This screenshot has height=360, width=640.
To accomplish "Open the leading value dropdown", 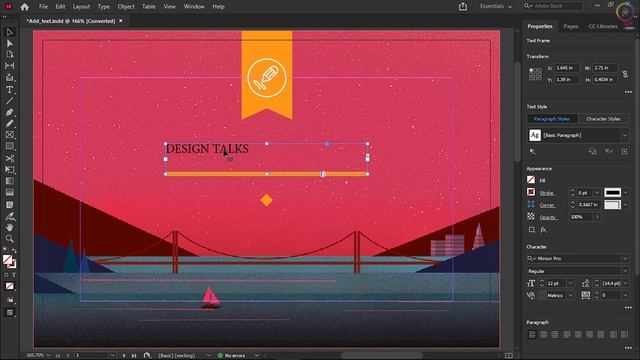I will coord(625,283).
